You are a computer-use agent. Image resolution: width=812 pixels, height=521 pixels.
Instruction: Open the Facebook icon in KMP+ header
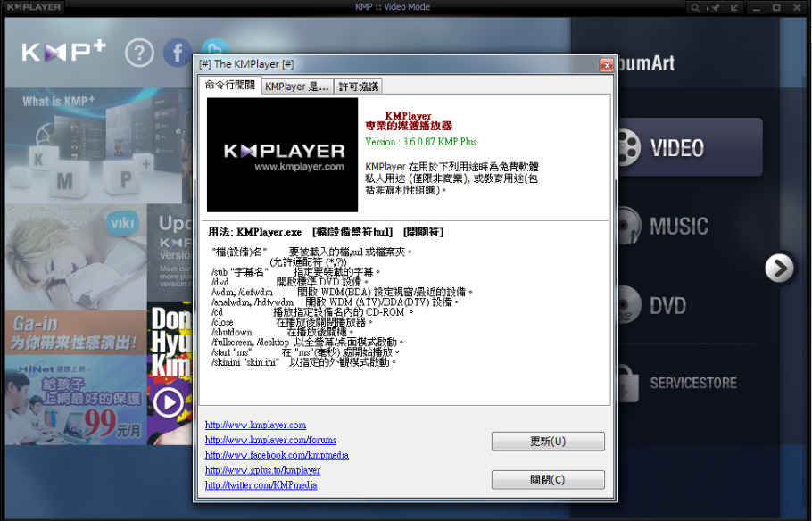(x=177, y=53)
